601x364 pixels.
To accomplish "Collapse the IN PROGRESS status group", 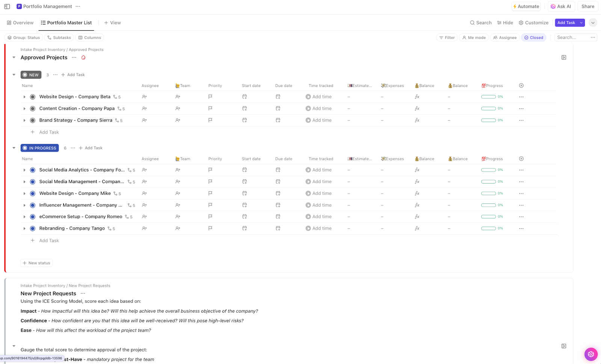I will 14,148.
